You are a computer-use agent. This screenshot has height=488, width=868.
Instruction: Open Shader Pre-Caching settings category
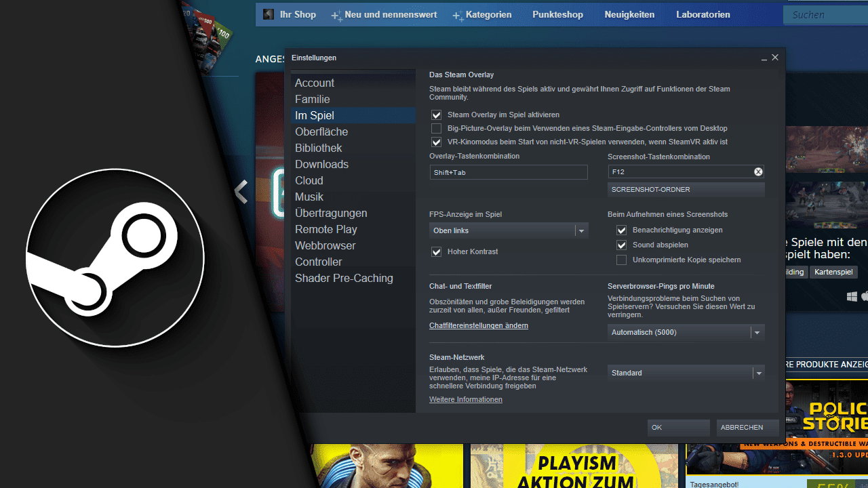353,278
